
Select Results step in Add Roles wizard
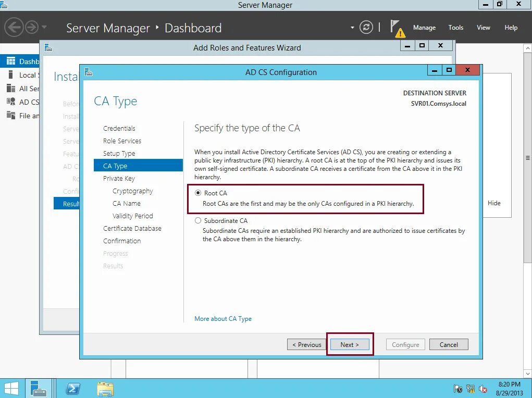point(67,204)
